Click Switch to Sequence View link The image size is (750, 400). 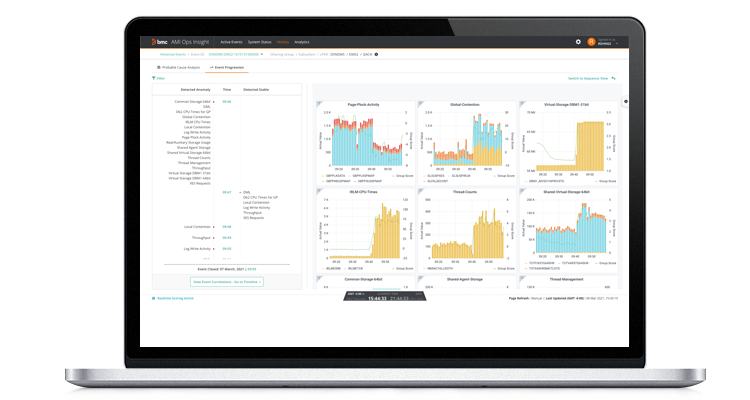pyautogui.click(x=589, y=77)
